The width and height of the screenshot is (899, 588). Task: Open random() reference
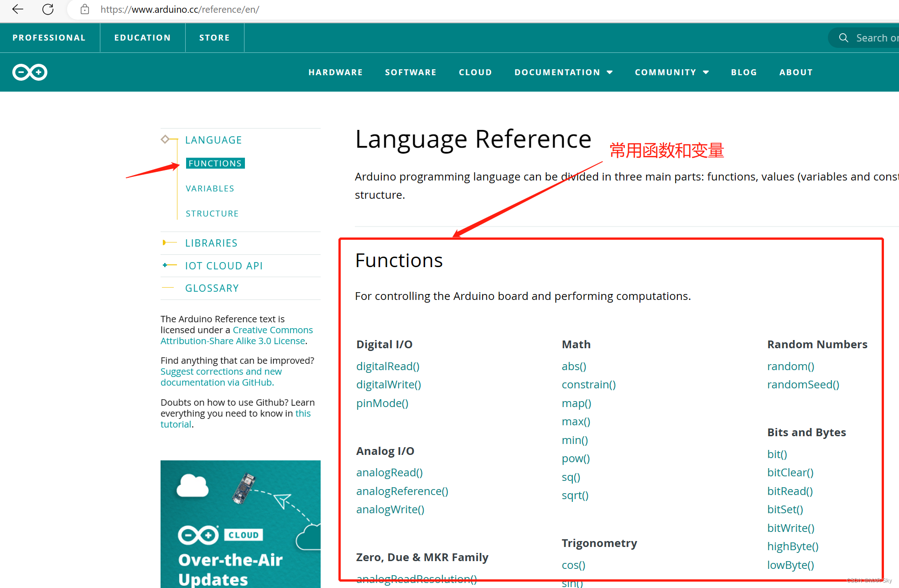coord(791,366)
